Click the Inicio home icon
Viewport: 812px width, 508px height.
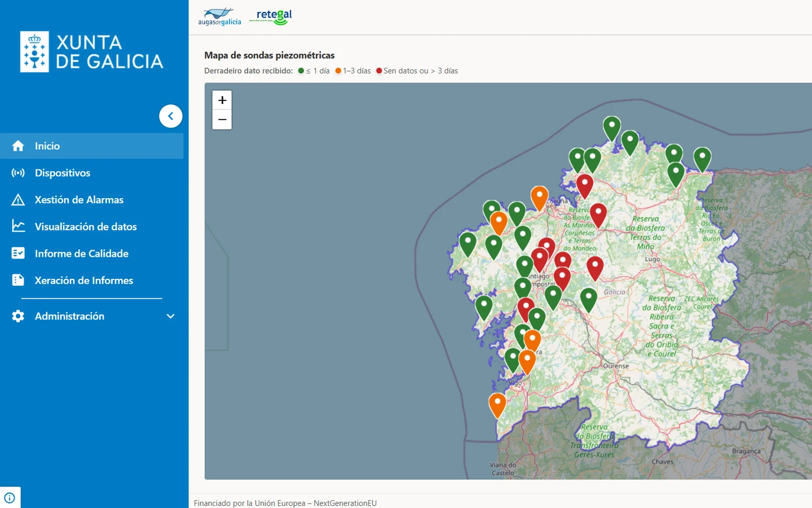tap(18, 146)
